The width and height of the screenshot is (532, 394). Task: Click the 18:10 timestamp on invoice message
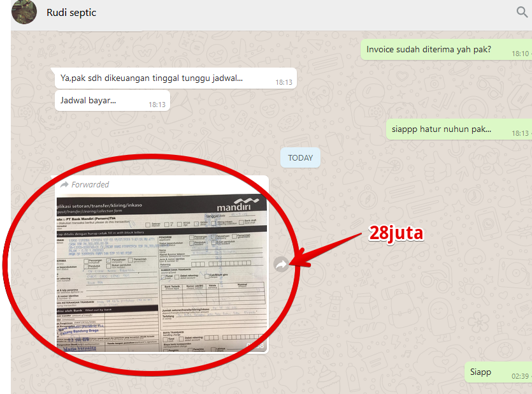tap(520, 54)
